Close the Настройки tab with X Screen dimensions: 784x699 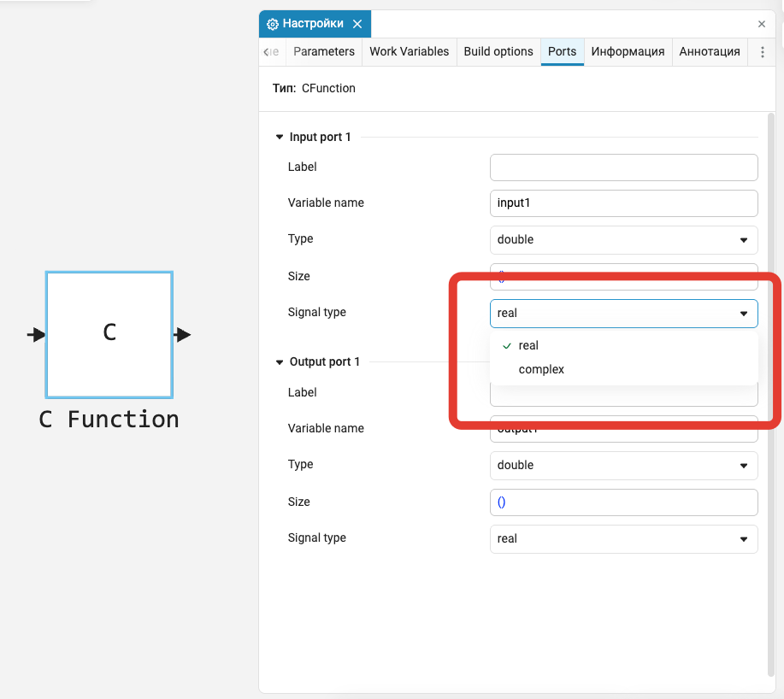(357, 24)
